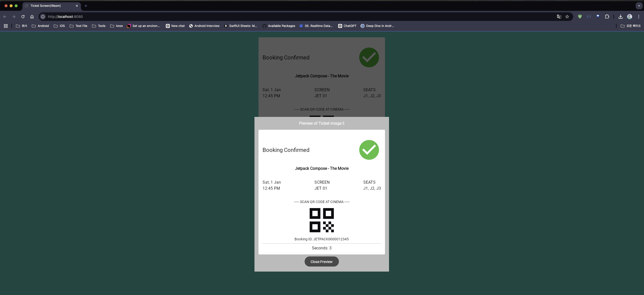
Task: Open the knox bookmark folder
Action: click(x=117, y=26)
